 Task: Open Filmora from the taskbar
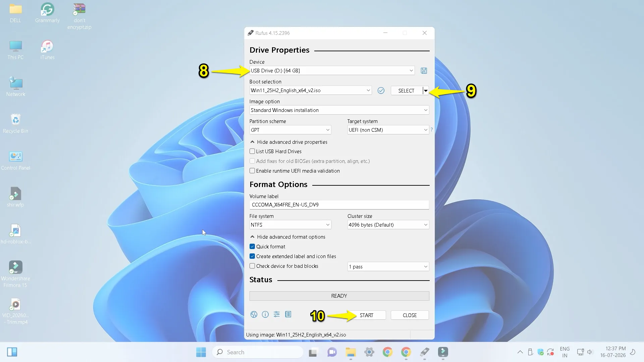443,352
